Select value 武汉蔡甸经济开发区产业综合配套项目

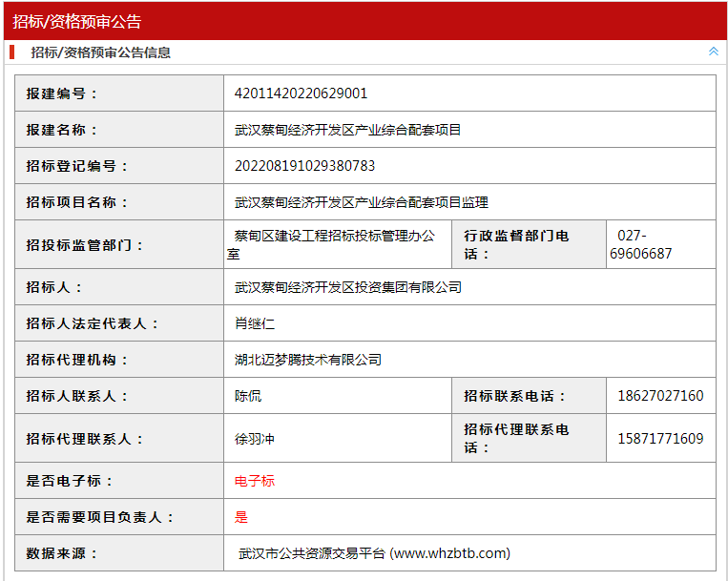tap(347, 130)
